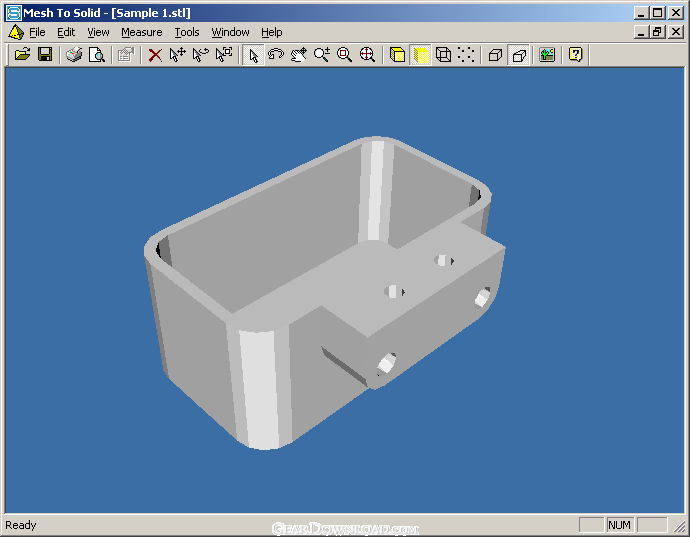Click the Print icon in toolbar
Image resolution: width=690 pixels, height=537 pixels.
74,55
